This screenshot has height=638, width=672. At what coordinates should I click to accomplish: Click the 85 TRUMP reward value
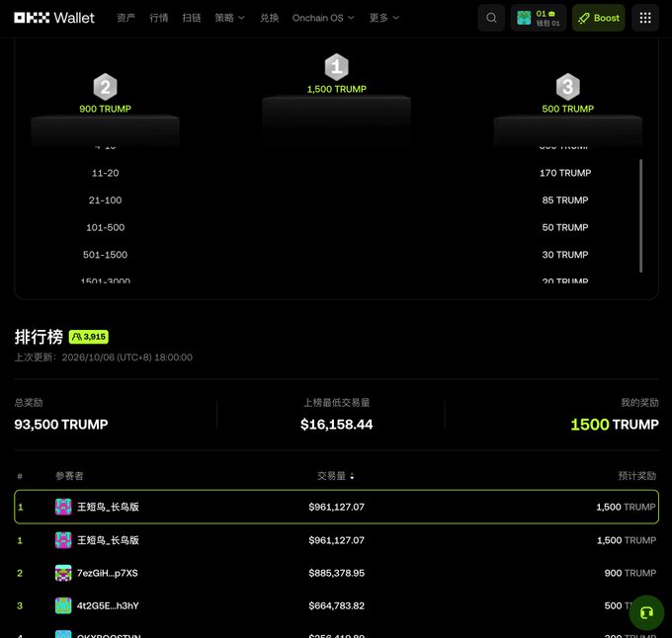click(565, 199)
